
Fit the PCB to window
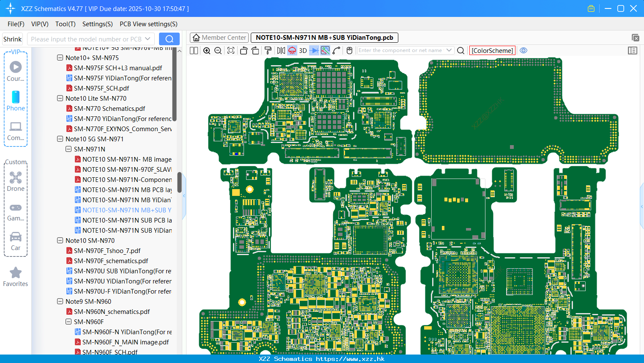pyautogui.click(x=231, y=50)
